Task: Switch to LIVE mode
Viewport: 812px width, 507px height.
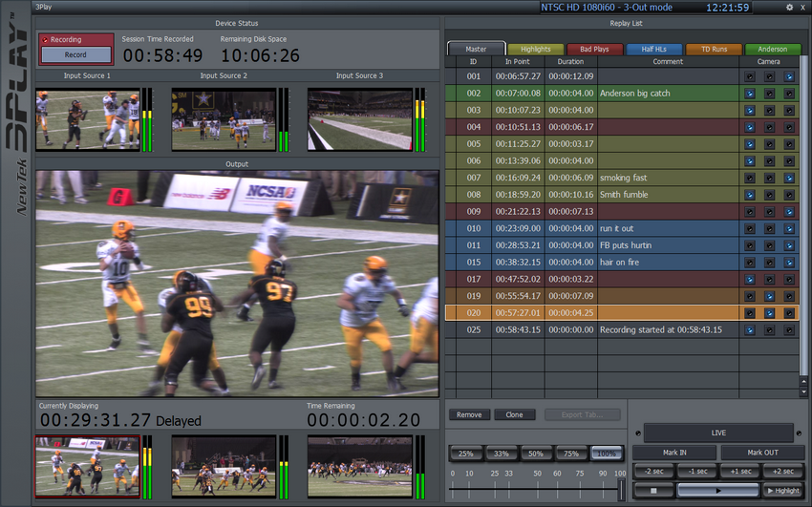Action: [x=718, y=433]
